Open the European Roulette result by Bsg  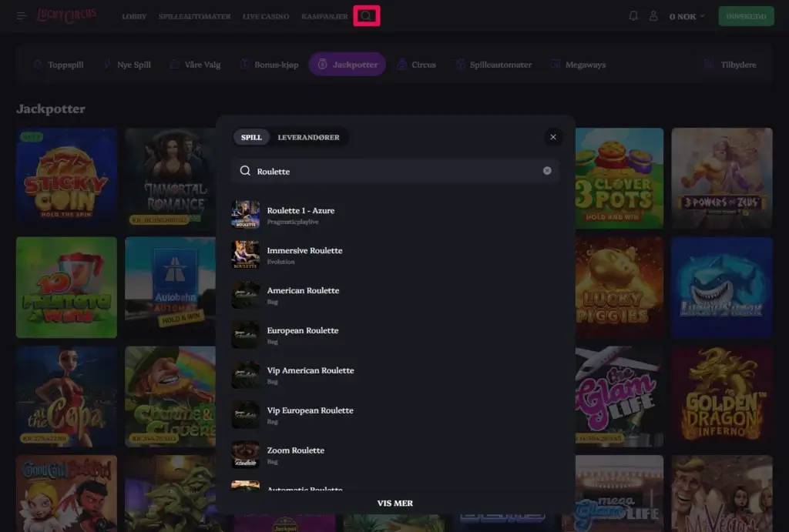click(395, 335)
